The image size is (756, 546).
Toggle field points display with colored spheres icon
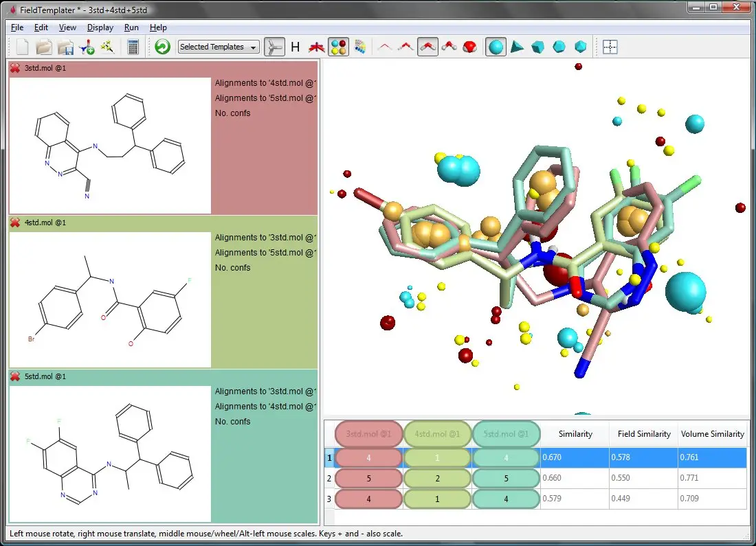[338, 47]
